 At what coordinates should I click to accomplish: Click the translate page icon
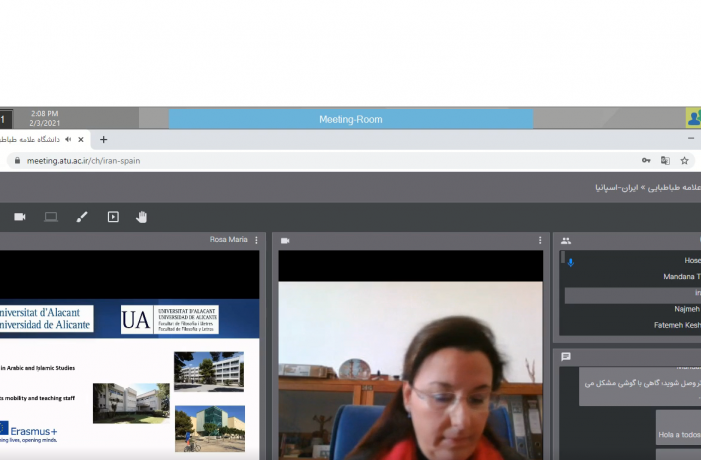click(665, 160)
